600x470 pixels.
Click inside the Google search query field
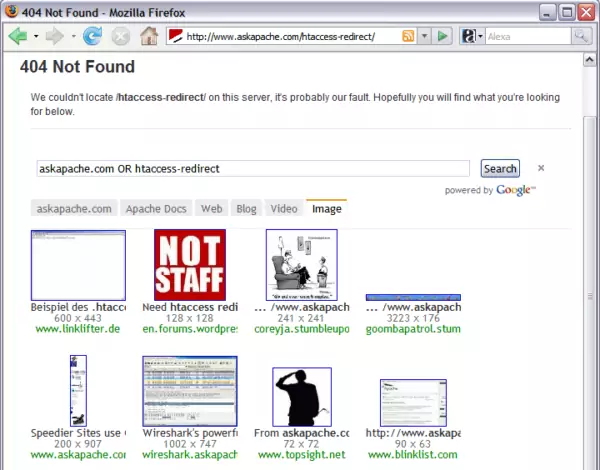[252, 169]
